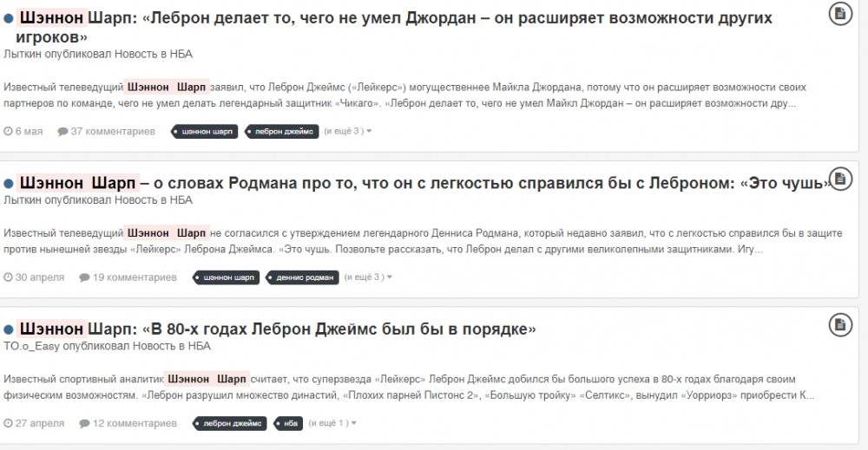The height and width of the screenshot is (450, 868).
Task: Open НБА section link under the «В 80-х годах» headline
Action: pyautogui.click(x=200, y=346)
